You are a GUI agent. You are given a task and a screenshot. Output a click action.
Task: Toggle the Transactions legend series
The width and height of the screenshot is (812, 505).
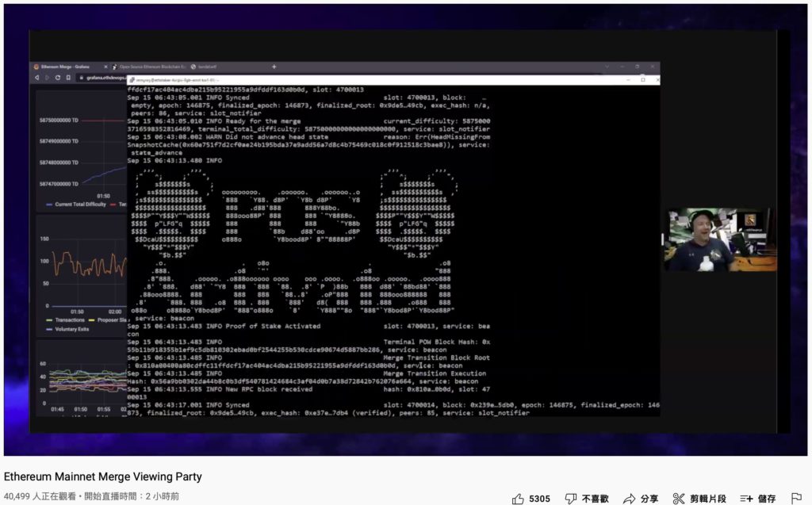(65, 320)
